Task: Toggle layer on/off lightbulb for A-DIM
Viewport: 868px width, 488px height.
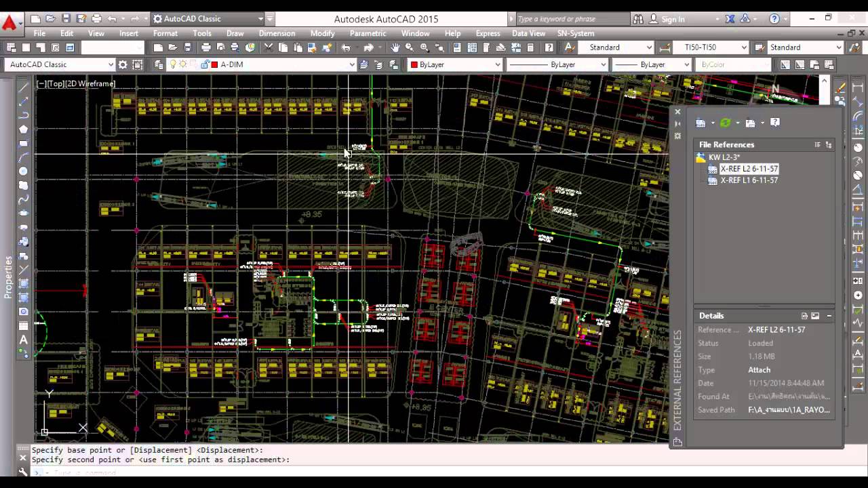Action: tap(173, 64)
